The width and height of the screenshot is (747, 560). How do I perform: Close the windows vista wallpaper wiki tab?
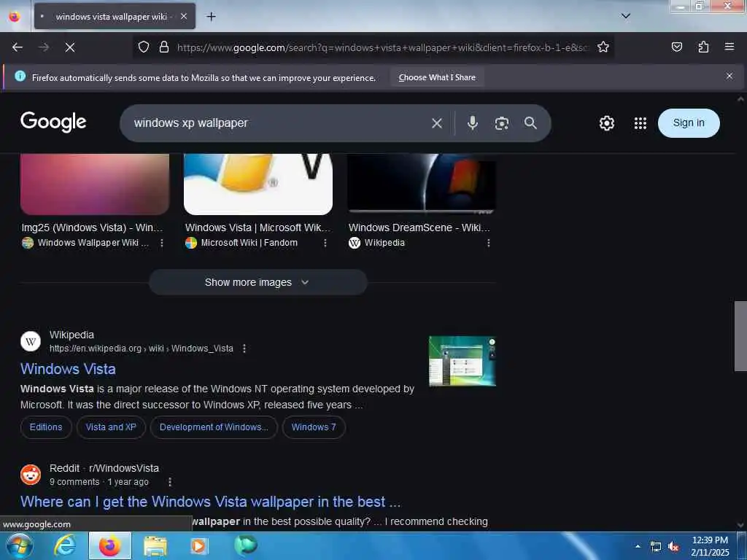point(184,17)
